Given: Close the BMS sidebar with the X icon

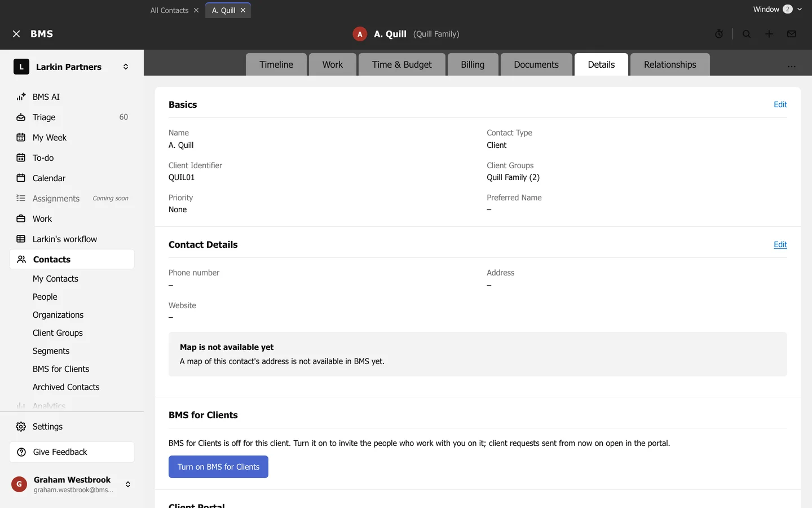Looking at the screenshot, I should click(16, 34).
